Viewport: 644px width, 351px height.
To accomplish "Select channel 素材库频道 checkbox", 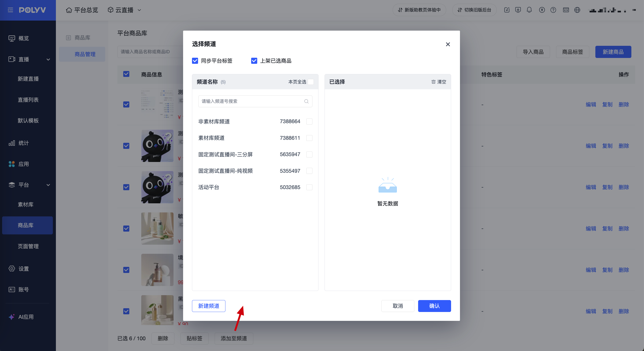I will click(x=309, y=138).
